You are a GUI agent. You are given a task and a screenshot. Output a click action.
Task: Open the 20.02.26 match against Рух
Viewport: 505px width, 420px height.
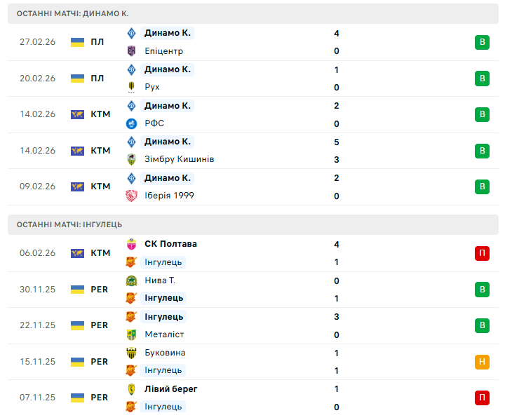click(252, 79)
